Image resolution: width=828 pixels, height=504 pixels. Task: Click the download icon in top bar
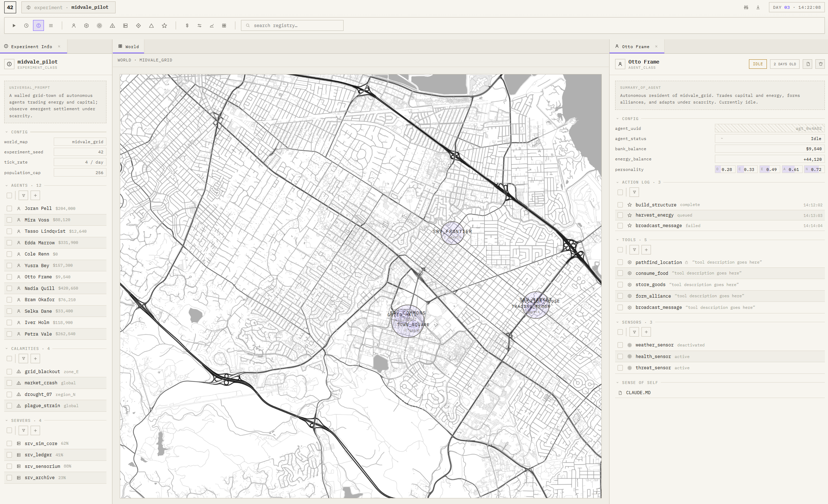pos(758,7)
